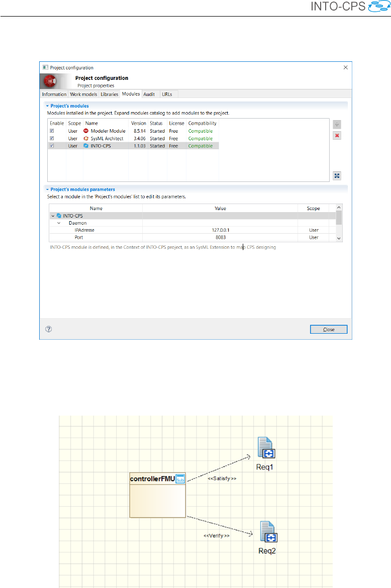
Task: Click the IPAdresse value 127.0.0.1
Action: (221, 230)
